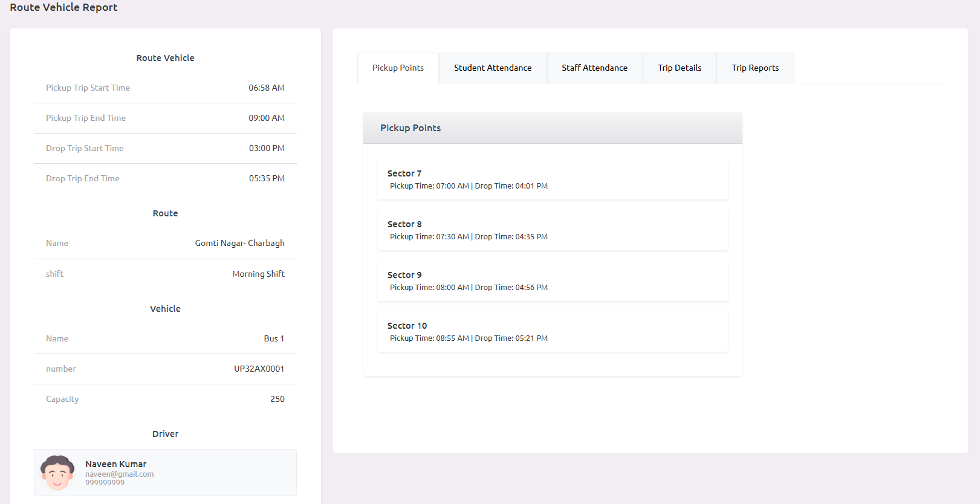Click the Sector 7 pickup point card
This screenshot has height=504, width=980.
tap(553, 179)
